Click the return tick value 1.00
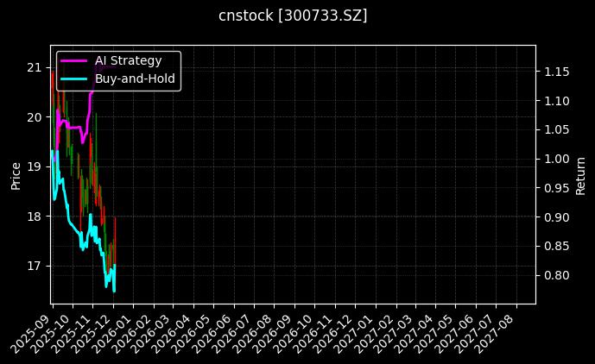Image resolution: width=595 pixels, height=364 pixels. [x=557, y=159]
